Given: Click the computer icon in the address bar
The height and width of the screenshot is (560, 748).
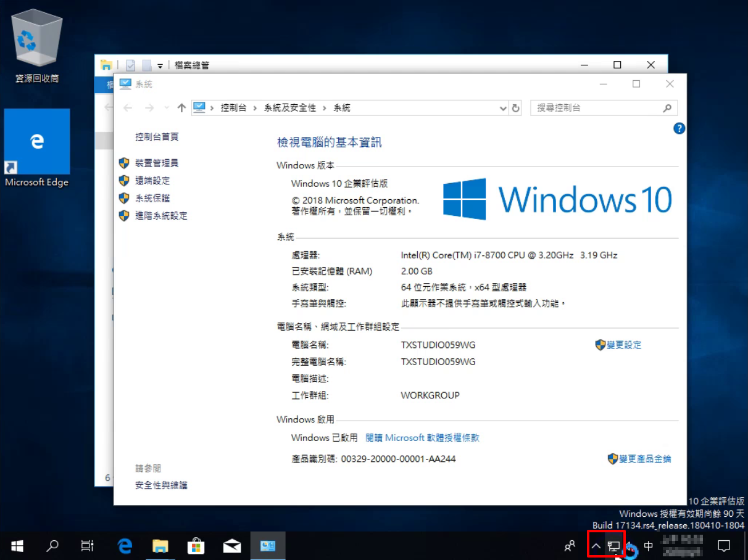Looking at the screenshot, I should click(x=199, y=108).
